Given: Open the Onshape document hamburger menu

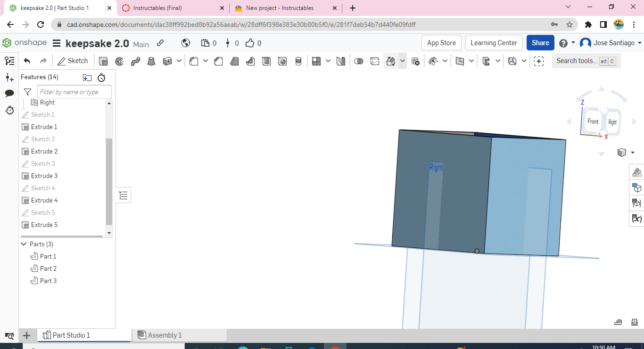Looking at the screenshot, I should coord(57,43).
